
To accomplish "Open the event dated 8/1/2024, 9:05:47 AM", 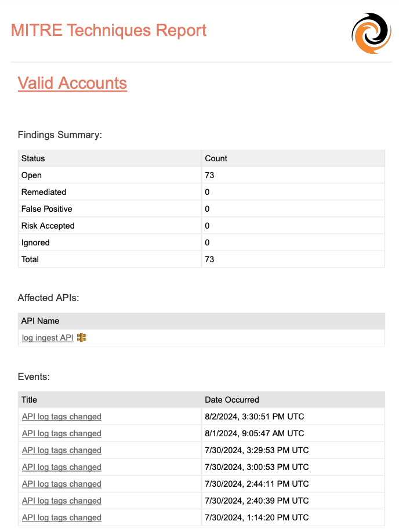I will pyautogui.click(x=61, y=433).
